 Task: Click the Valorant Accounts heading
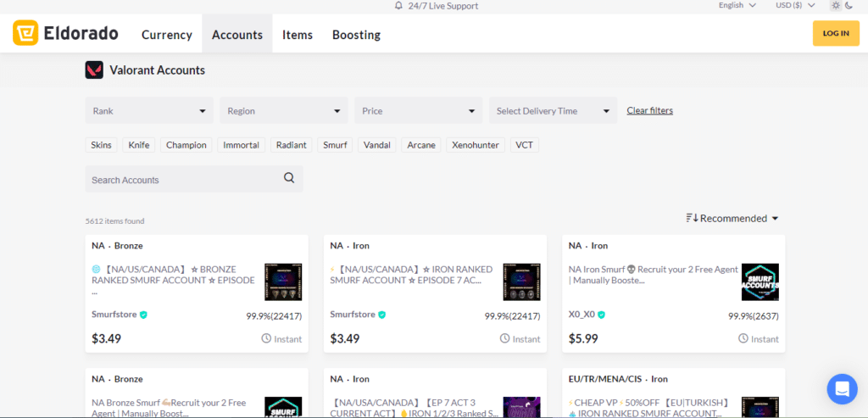tap(157, 70)
